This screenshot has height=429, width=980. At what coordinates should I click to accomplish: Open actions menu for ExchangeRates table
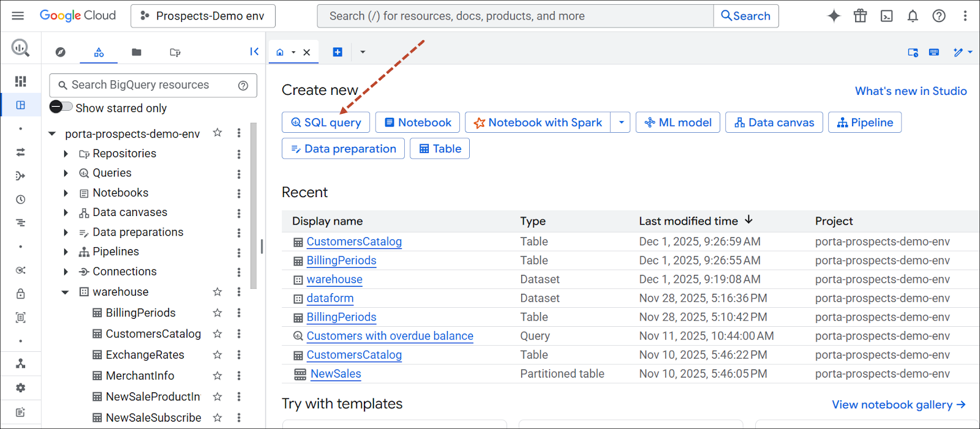pyautogui.click(x=239, y=355)
